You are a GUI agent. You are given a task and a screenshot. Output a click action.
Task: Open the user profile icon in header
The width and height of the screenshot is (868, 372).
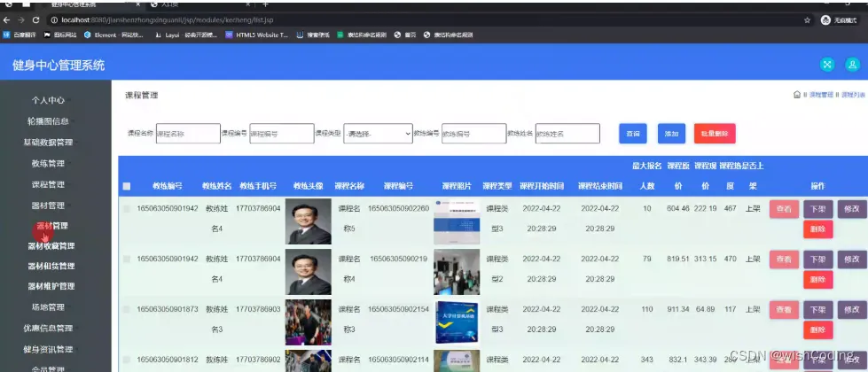click(852, 65)
